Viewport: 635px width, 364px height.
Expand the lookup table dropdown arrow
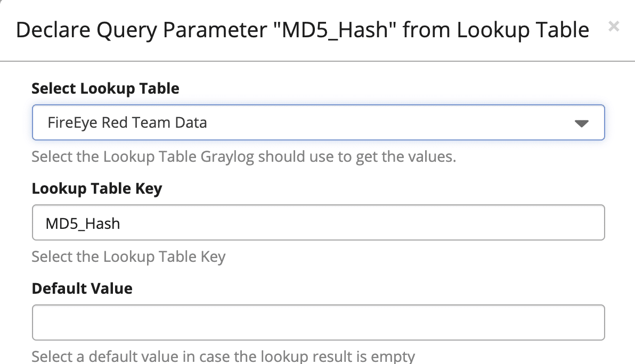click(581, 123)
